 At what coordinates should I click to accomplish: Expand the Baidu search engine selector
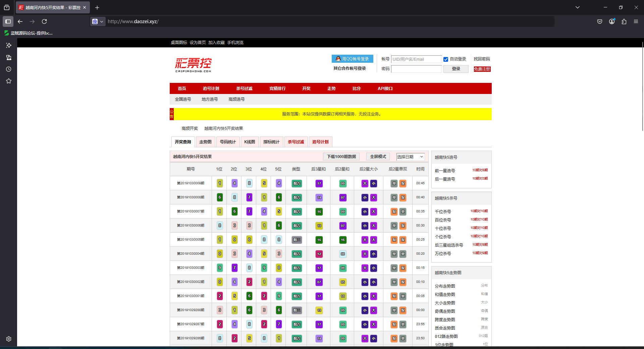[98, 21]
